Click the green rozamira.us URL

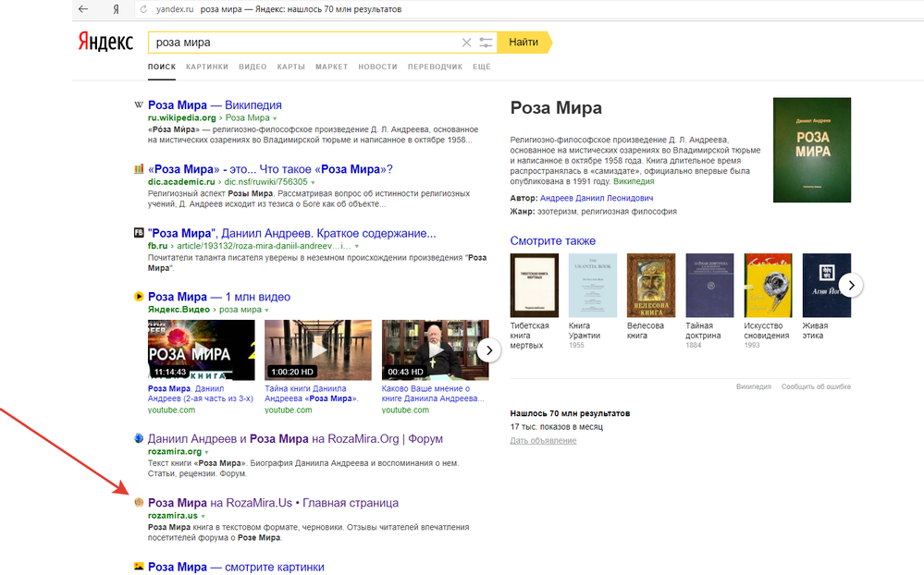(x=173, y=516)
